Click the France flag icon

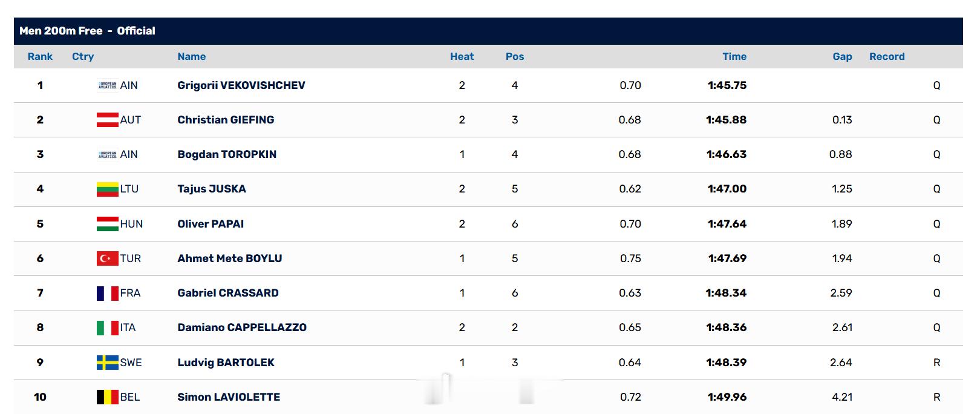click(108, 293)
